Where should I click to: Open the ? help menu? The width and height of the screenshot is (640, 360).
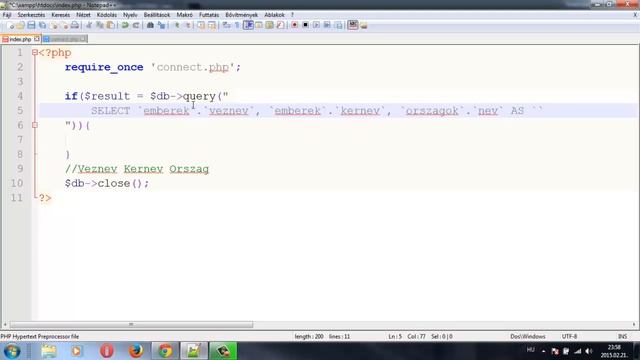click(292, 15)
